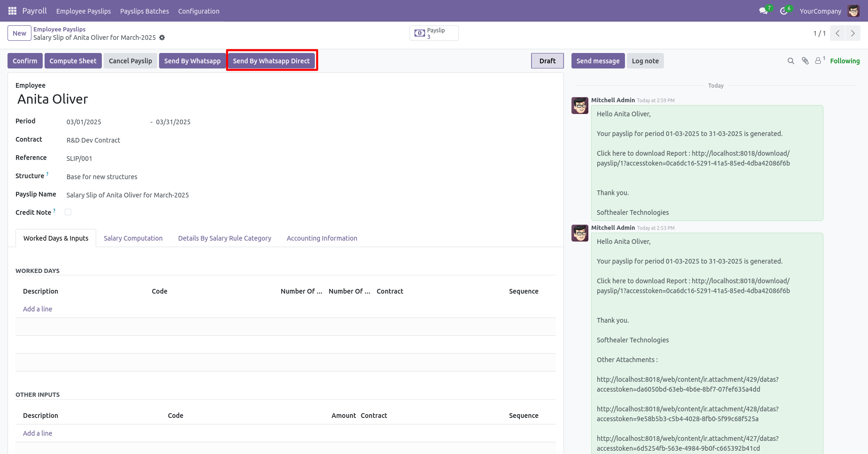Switch company via YourCompany
The height and width of the screenshot is (454, 868).
coord(820,11)
